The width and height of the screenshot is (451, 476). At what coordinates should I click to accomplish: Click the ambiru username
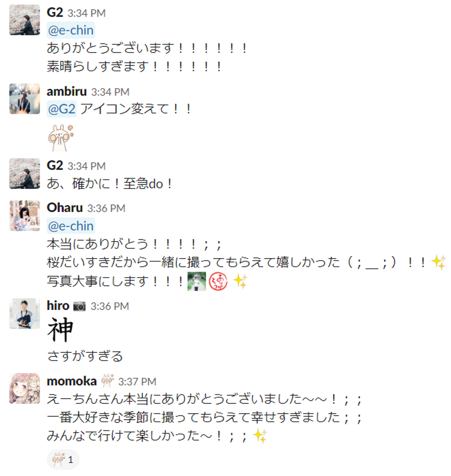[x=67, y=91]
